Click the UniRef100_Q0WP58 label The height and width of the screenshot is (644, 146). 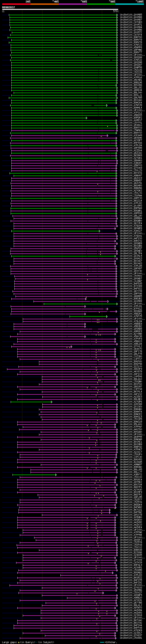coord(131,67)
